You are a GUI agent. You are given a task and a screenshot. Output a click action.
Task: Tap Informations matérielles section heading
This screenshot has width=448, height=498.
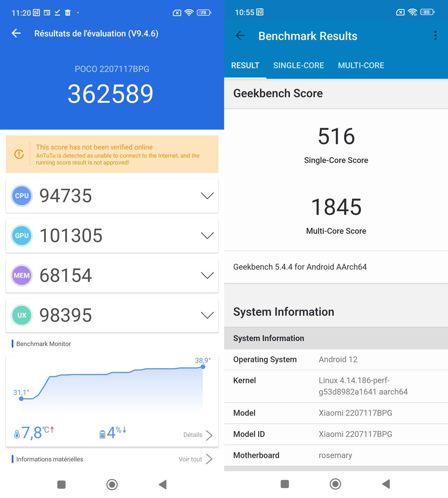click(x=50, y=459)
